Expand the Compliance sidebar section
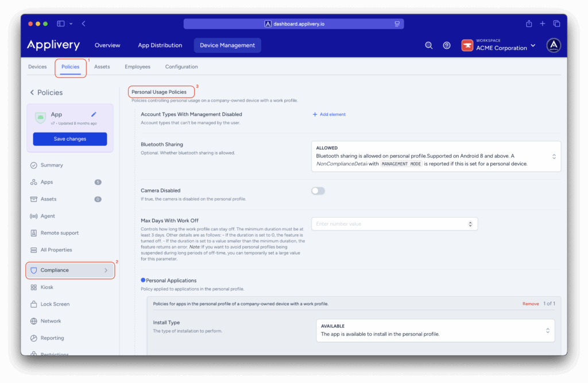This screenshot has width=588, height=383. pyautogui.click(x=70, y=270)
